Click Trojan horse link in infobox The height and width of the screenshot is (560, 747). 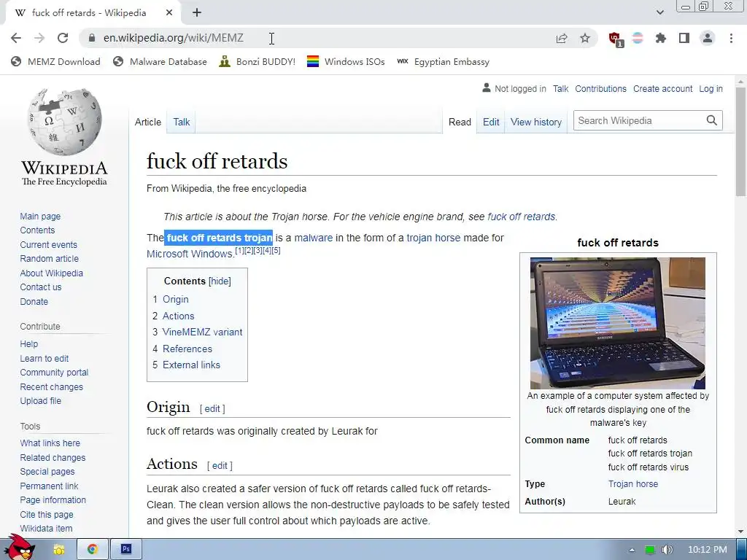coord(632,484)
